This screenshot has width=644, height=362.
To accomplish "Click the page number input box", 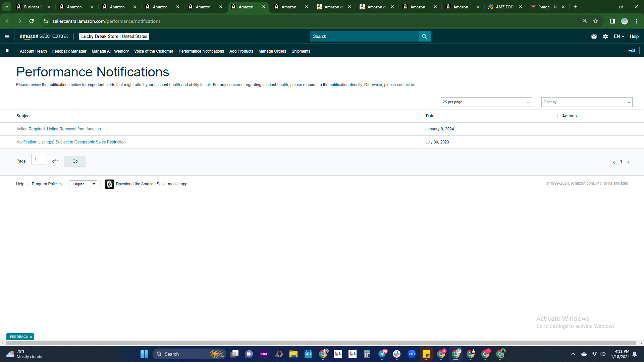I will tap(39, 160).
